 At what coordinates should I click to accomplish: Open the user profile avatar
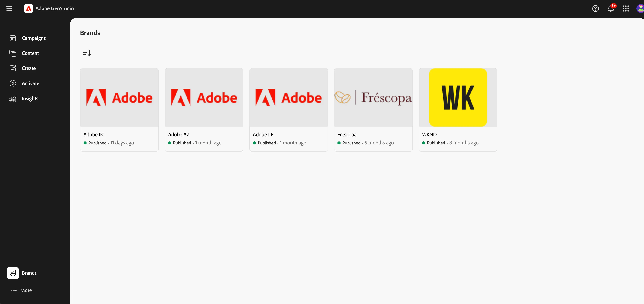point(640,8)
